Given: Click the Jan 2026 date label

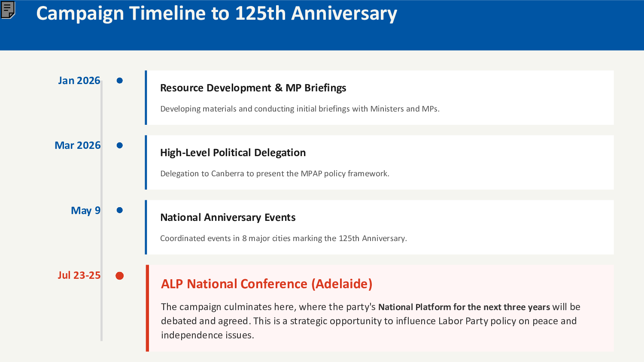Looking at the screenshot, I should tap(79, 81).
